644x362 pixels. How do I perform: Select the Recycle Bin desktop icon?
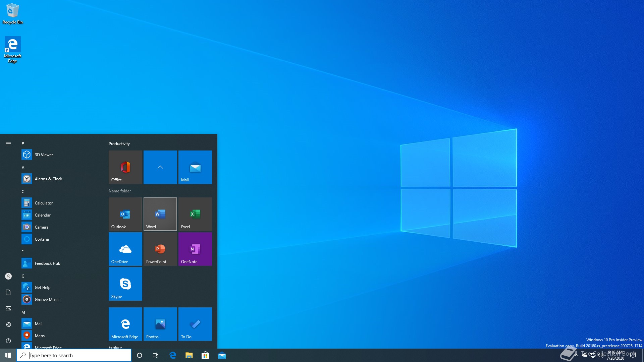13,14
